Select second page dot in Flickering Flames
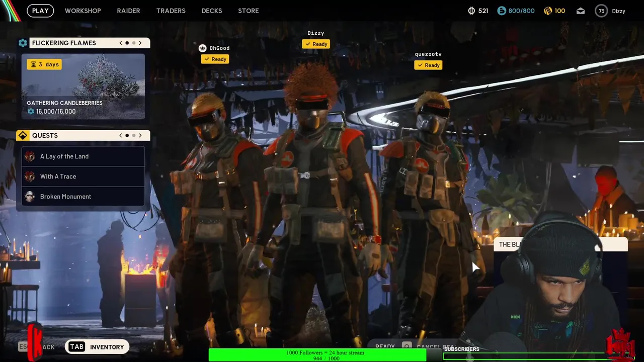The width and height of the screenshot is (644, 362). click(x=134, y=43)
